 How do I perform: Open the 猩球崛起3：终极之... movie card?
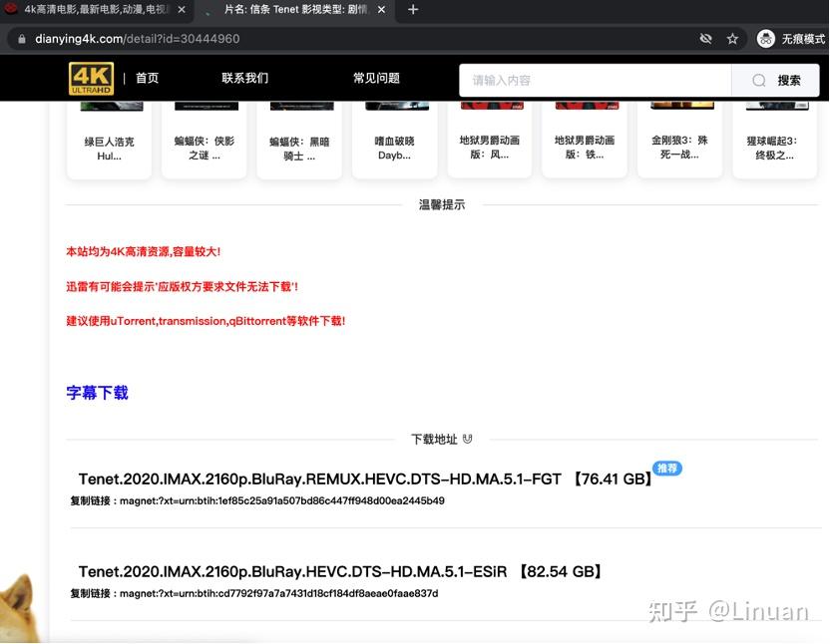point(775,141)
